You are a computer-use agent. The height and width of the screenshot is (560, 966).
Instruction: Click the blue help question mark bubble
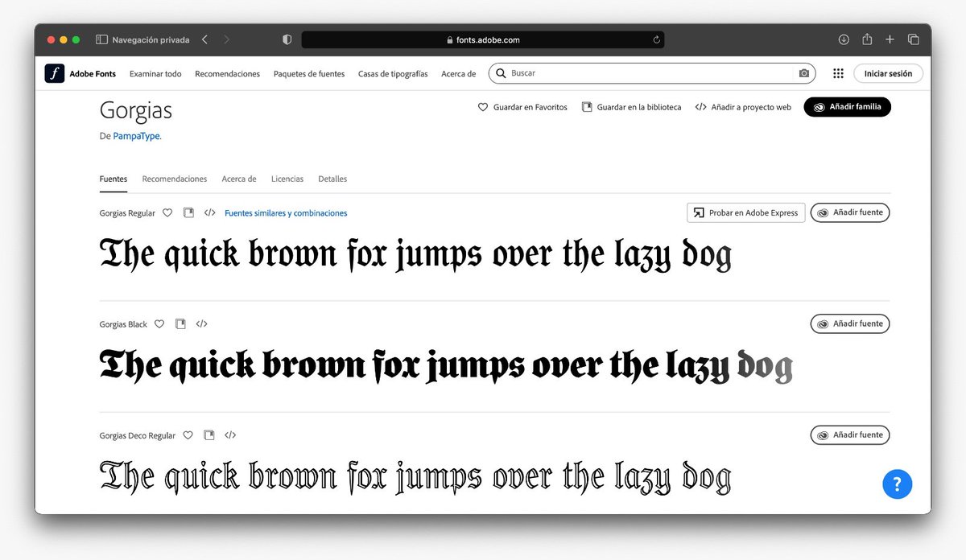point(897,484)
